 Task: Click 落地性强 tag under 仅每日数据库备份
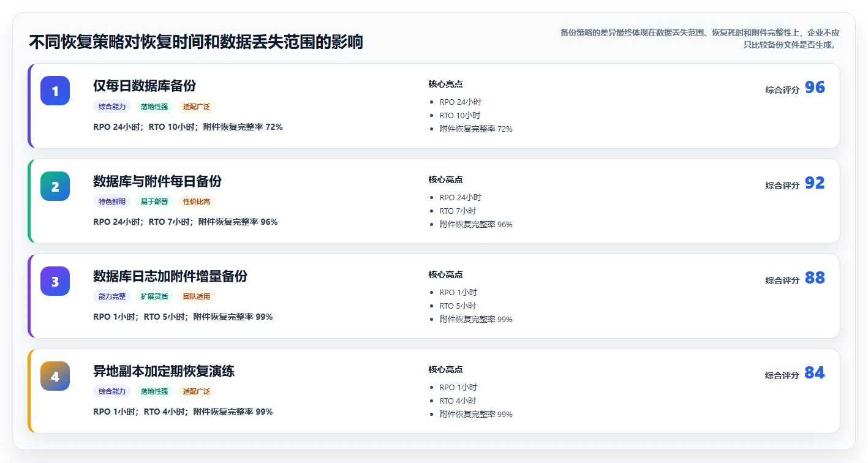[154, 107]
